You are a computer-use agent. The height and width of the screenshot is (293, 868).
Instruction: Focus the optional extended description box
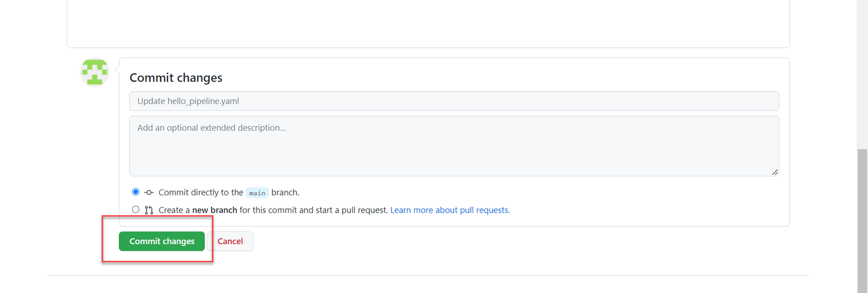pos(454,146)
